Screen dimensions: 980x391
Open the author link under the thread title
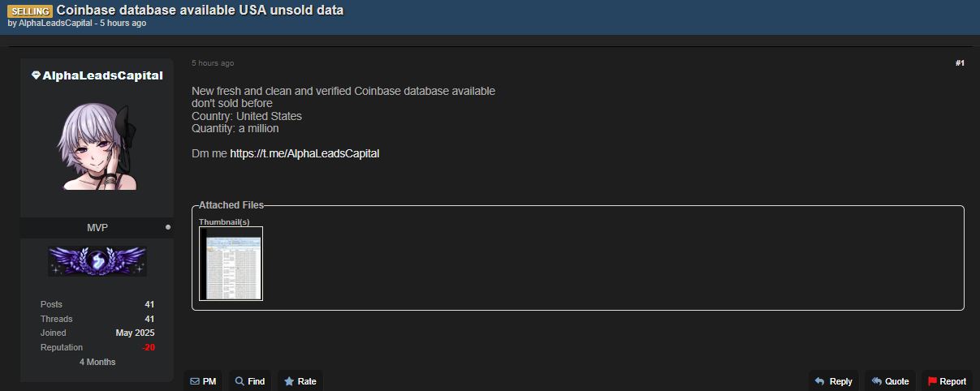[x=50, y=24]
